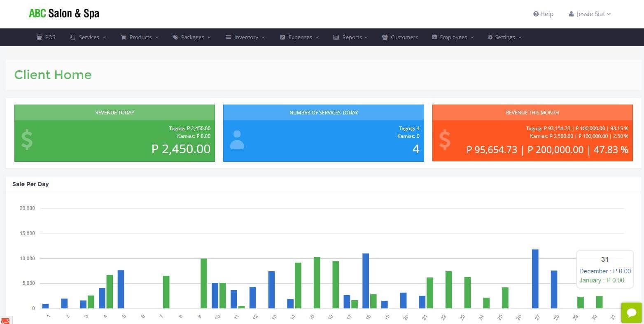Click the Taguig: P 2,450.00 text

pyautogui.click(x=190, y=128)
